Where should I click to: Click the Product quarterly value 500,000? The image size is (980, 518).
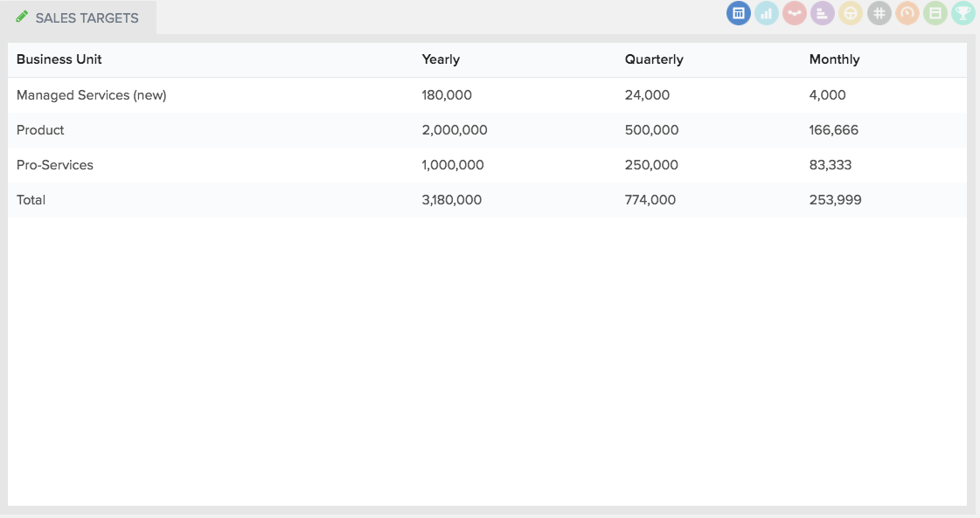[651, 130]
